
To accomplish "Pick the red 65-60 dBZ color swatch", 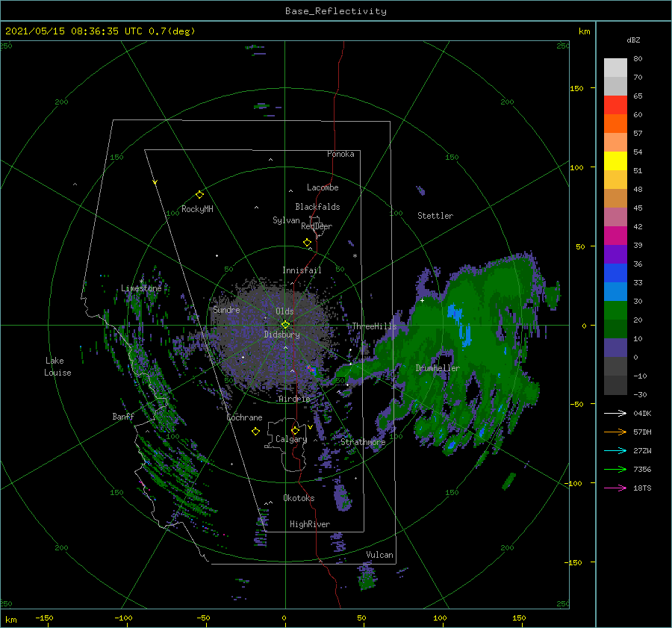I will (615, 105).
